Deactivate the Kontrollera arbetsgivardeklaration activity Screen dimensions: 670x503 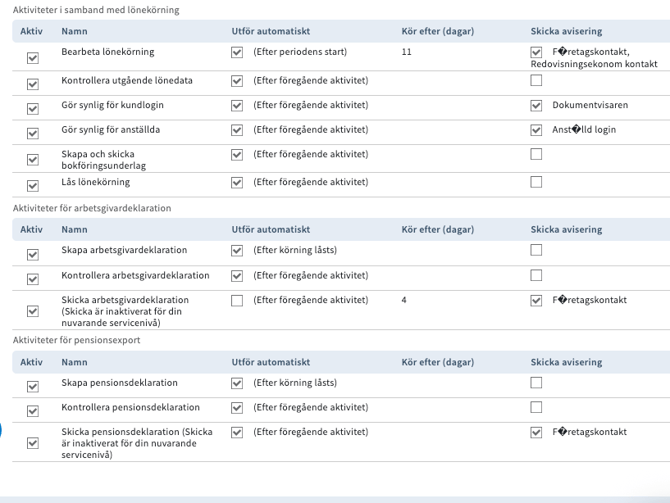(x=33, y=279)
